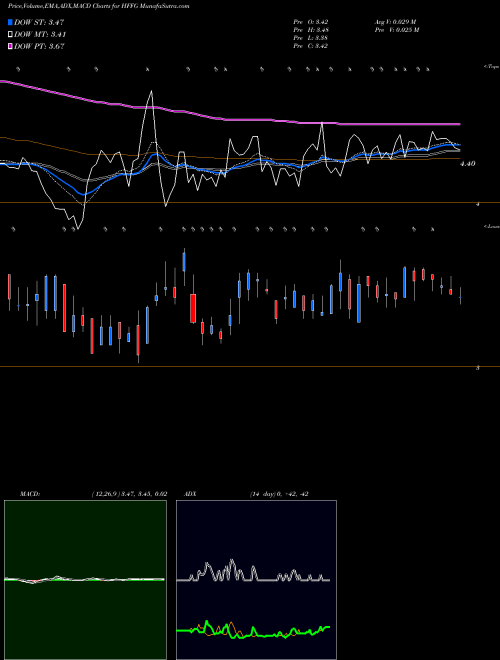Viewport: 500px width, 660px height.
Task: Select the 'DOW MT: 3.41' legend label
Action: pyautogui.click(x=40, y=35)
